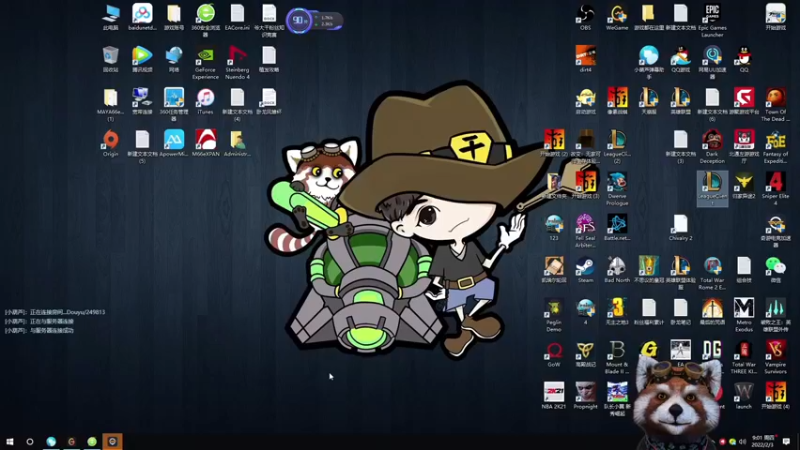Image resolution: width=800 pixels, height=450 pixels.
Task: Open the QQ penguin shortcut
Action: pyautogui.click(x=744, y=59)
